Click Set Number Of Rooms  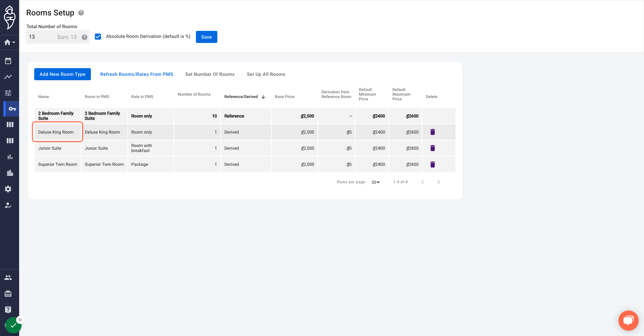[210, 74]
